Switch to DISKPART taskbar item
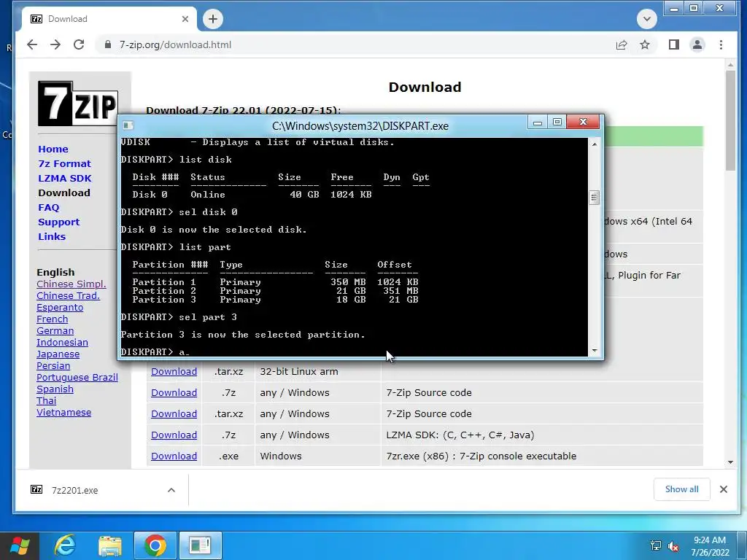This screenshot has width=747, height=560. [x=200, y=545]
